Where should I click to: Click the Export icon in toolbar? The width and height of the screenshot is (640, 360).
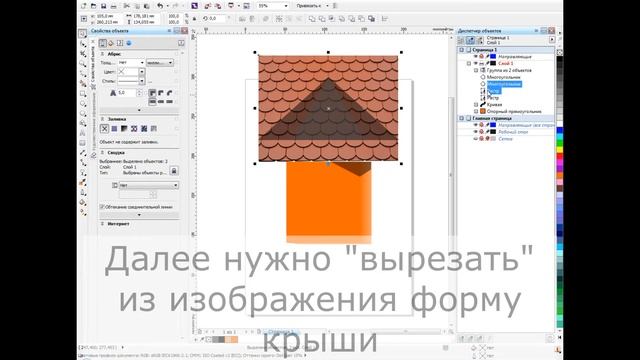218,6
